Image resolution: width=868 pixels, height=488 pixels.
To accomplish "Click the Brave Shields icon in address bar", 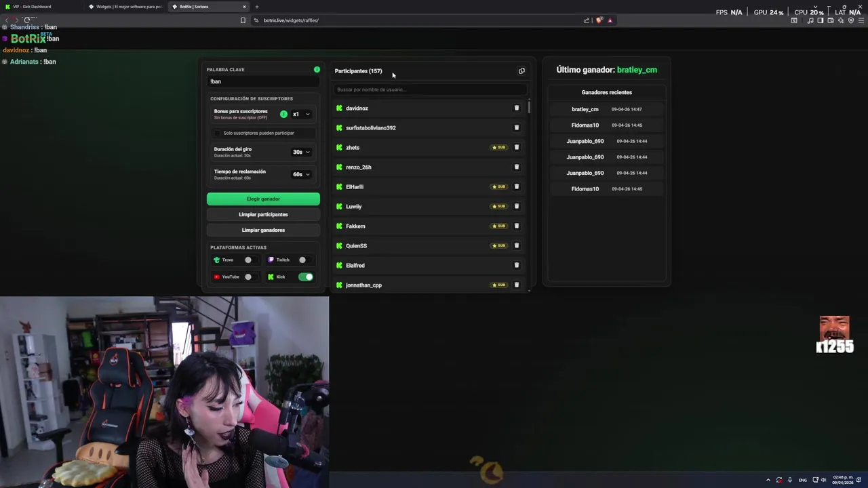I will pyautogui.click(x=599, y=20).
